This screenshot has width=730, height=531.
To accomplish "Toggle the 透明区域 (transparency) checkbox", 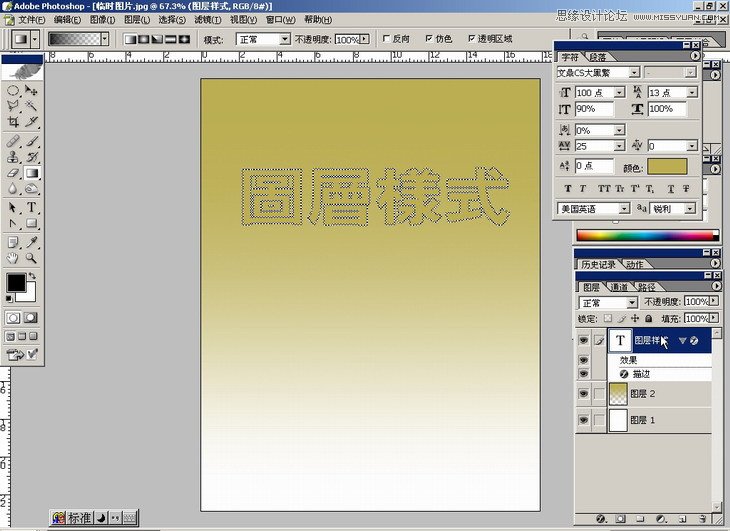I will [x=472, y=39].
